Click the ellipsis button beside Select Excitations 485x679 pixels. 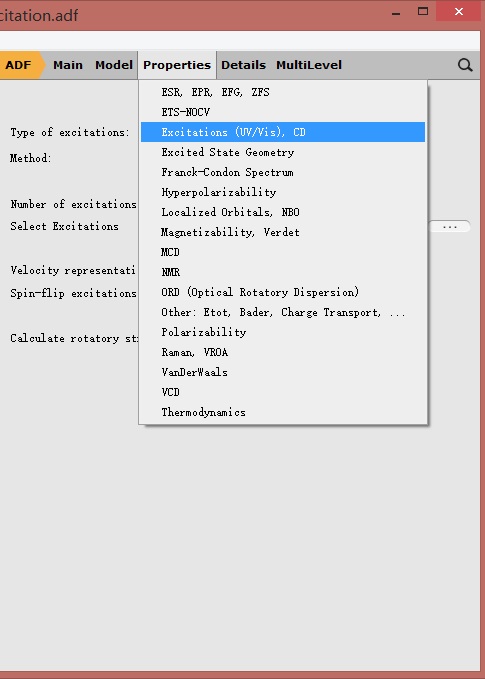[450, 226]
